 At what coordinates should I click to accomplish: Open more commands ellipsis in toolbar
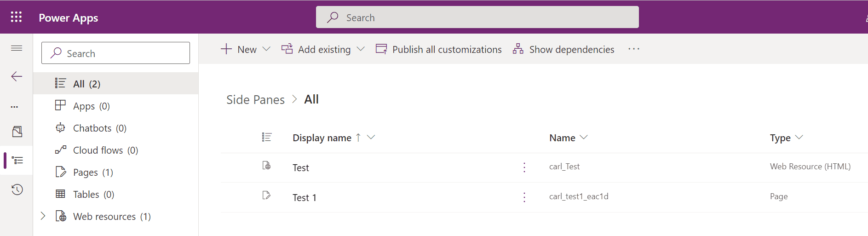coord(634,49)
